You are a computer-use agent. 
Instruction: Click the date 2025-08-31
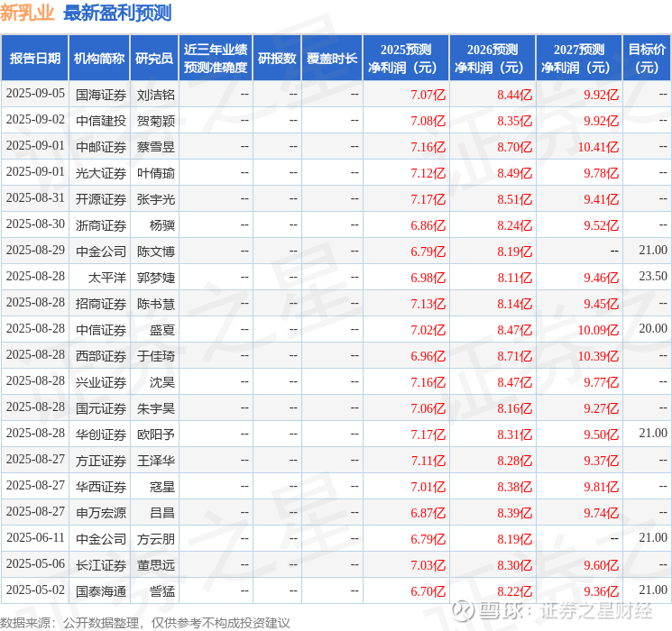tap(35, 198)
